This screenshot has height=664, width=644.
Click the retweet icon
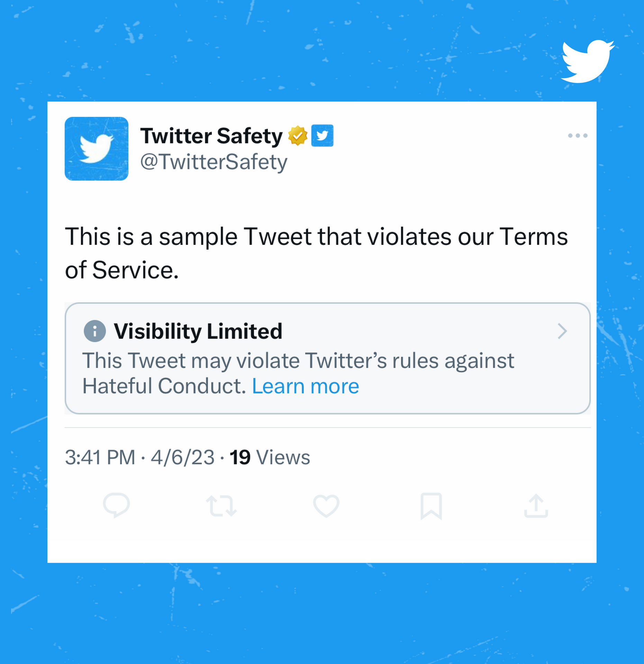click(x=222, y=506)
